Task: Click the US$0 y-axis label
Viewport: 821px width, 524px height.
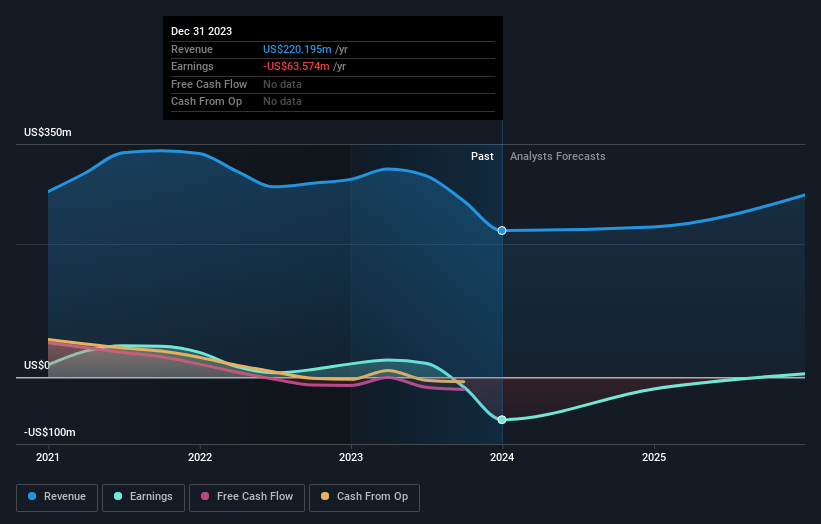Action: [37, 365]
